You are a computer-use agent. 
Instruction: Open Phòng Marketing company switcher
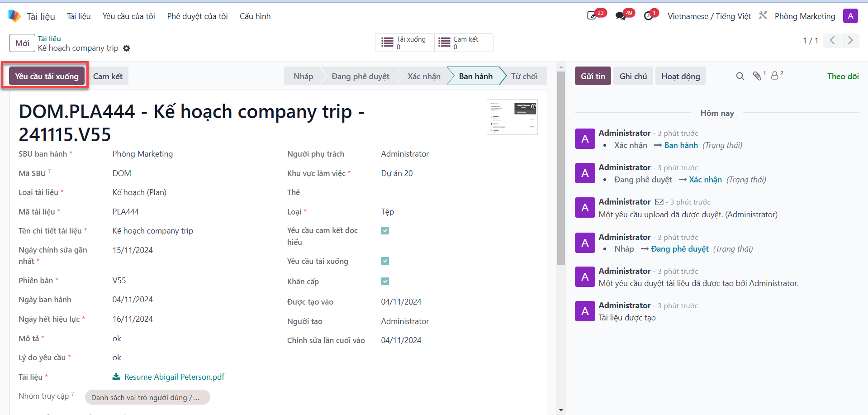pos(805,16)
